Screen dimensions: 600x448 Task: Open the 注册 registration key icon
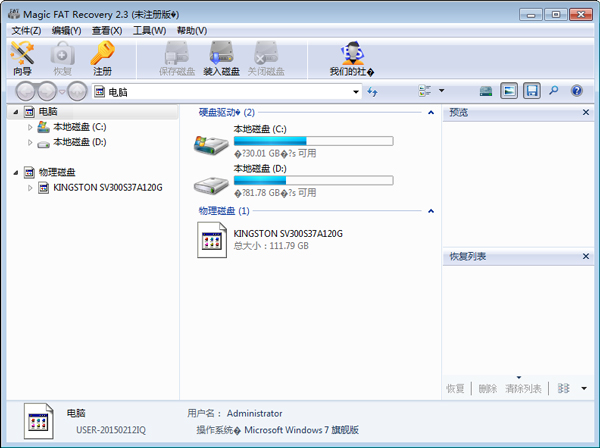click(x=102, y=59)
